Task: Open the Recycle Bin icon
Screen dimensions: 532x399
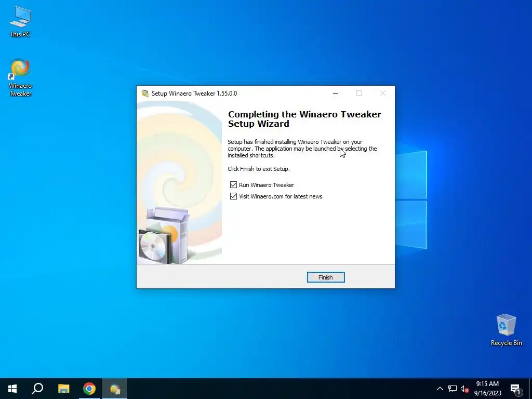Action: (x=506, y=330)
